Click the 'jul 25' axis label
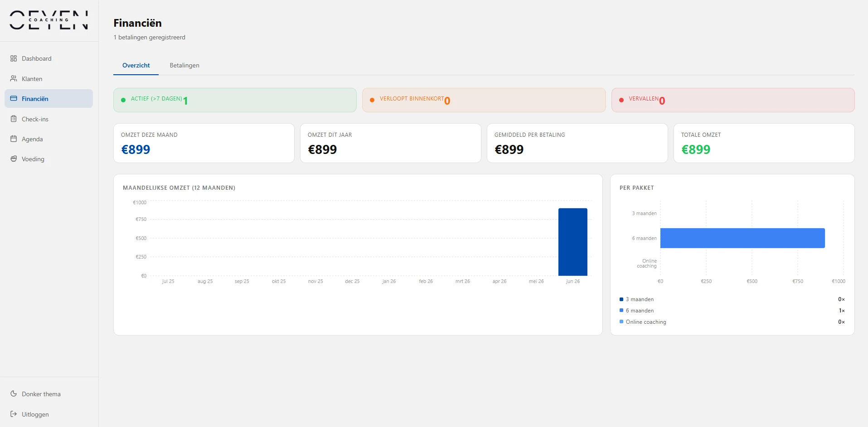Screen dimensions: 868x427 point(168,281)
